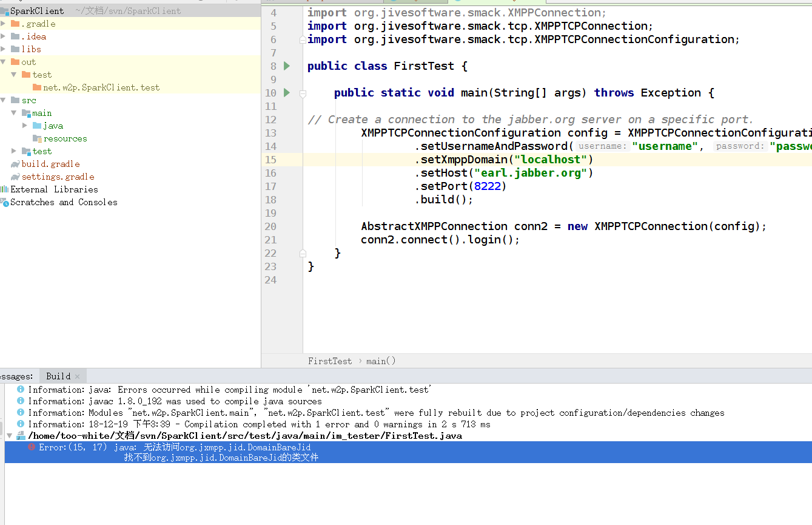Run main method from gutter arrow on line 10
Screen dimensions: 812x525
(287, 93)
